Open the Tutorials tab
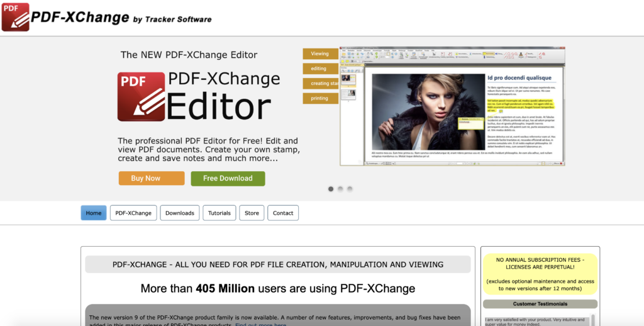Screen dimensions: 644x326 pyautogui.click(x=219, y=213)
